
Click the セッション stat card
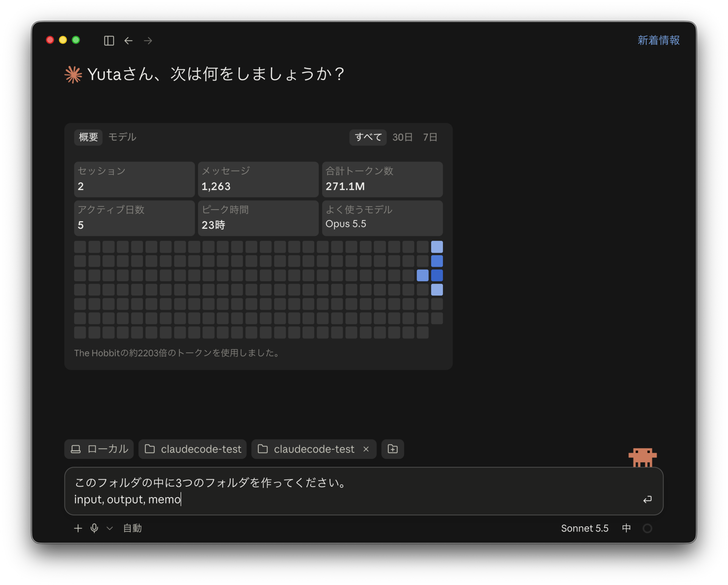[134, 179]
